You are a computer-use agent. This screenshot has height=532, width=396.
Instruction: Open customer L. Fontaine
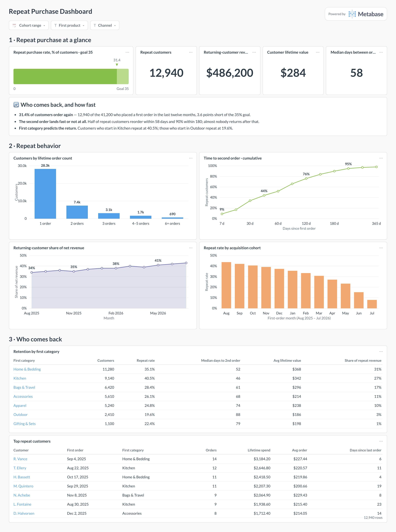coord(22,504)
